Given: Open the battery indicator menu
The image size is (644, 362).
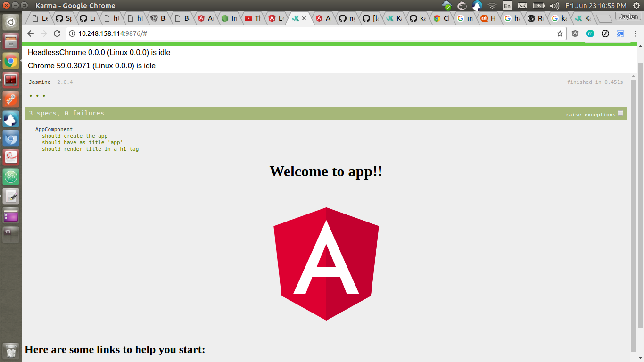Looking at the screenshot, I should pyautogui.click(x=538, y=6).
